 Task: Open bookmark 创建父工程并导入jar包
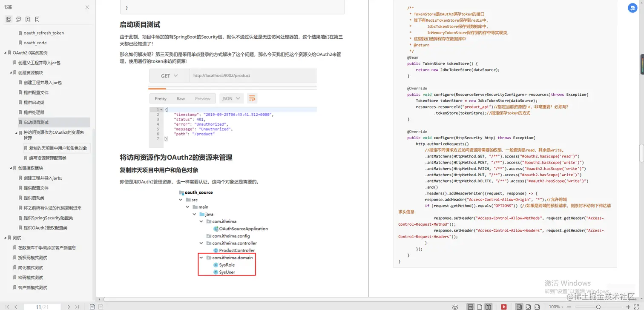[x=39, y=63]
